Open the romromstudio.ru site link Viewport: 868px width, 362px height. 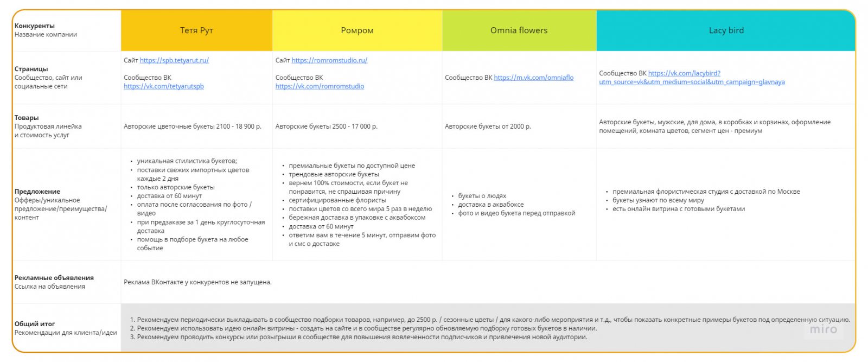point(329,60)
